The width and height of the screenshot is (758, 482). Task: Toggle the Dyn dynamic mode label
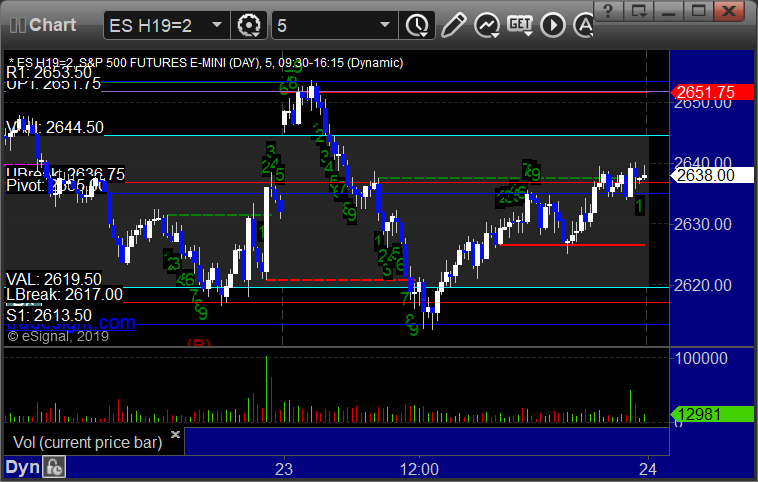click(22, 467)
